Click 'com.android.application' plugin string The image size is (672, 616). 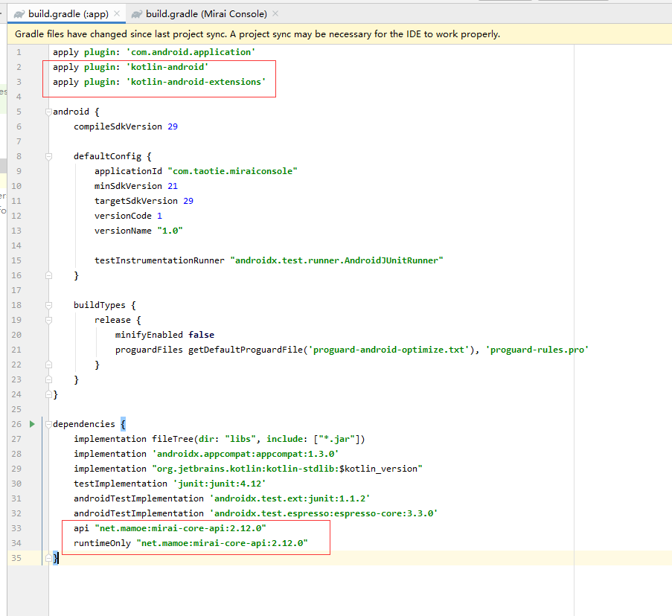click(191, 52)
